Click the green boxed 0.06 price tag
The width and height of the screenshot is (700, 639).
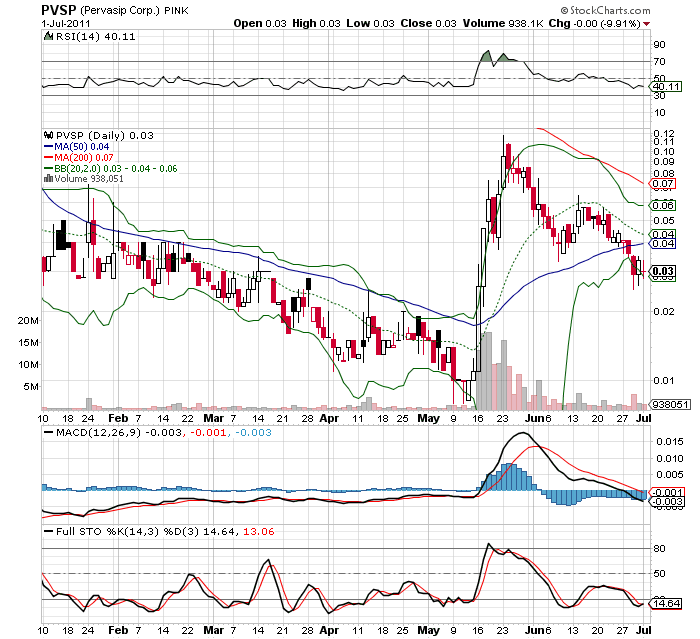(663, 205)
